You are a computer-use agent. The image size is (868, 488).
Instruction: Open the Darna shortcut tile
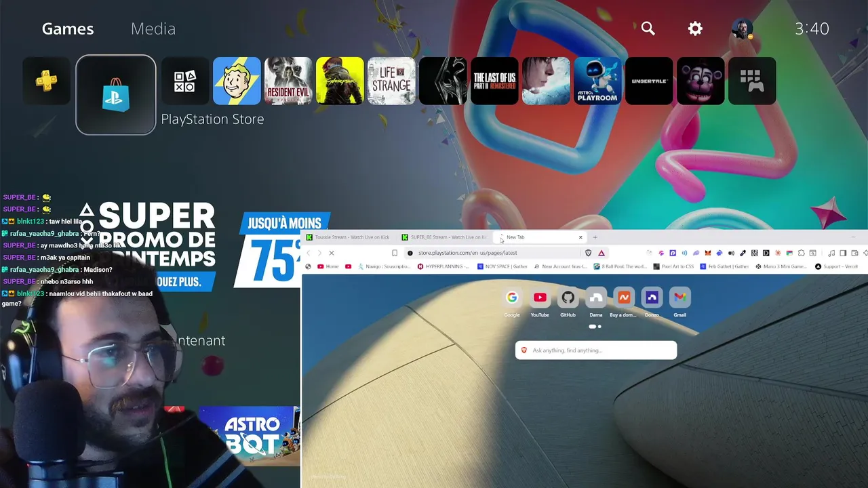[596, 302]
